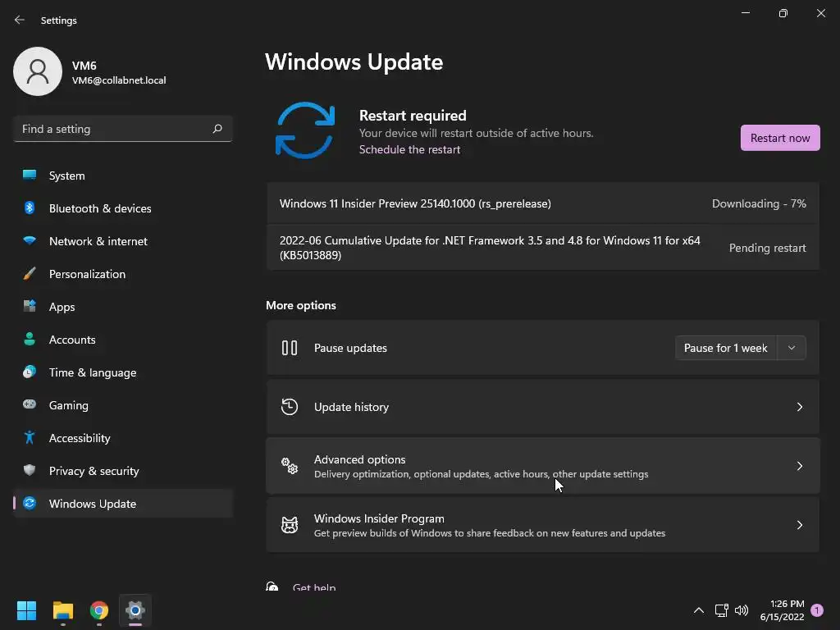Image resolution: width=840 pixels, height=630 pixels.
Task: Click the More options heading
Action: 301,305
